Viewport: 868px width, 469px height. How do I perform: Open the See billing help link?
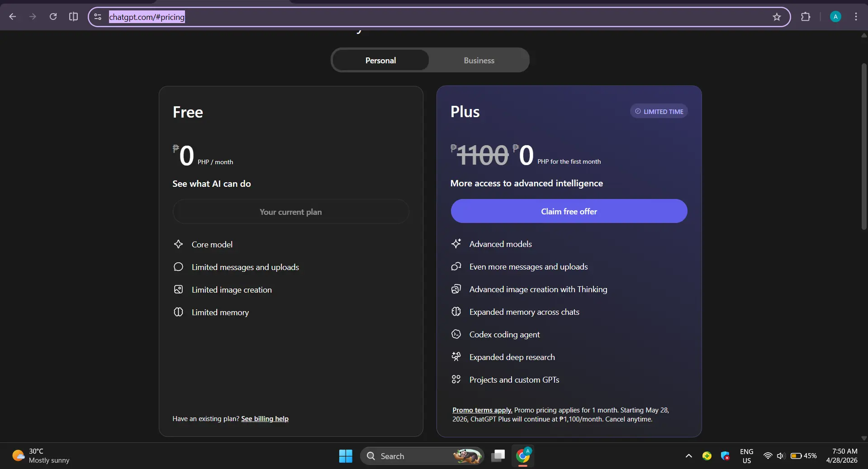click(x=265, y=419)
